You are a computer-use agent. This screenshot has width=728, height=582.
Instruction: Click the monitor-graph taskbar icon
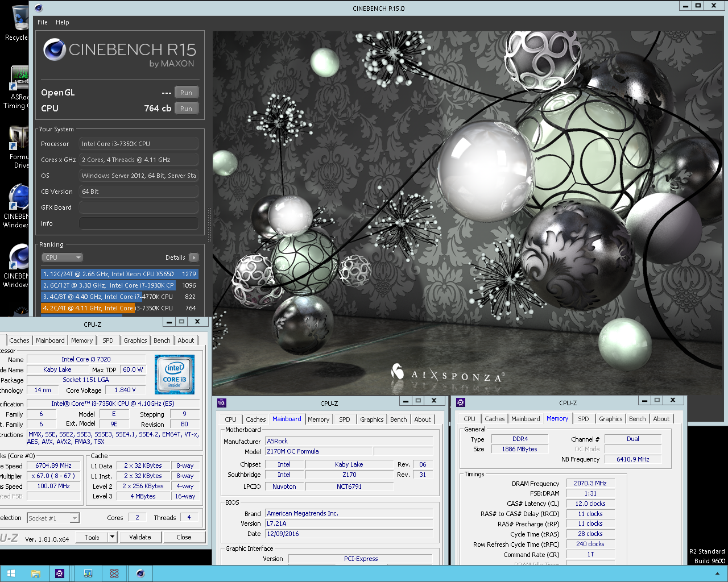coord(88,573)
